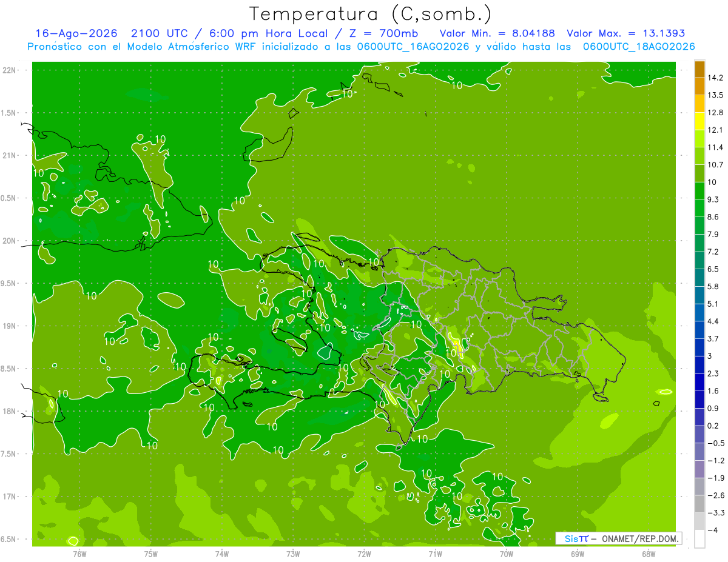Click the legend value '-3.3'
728x562 pixels.
[x=715, y=513]
